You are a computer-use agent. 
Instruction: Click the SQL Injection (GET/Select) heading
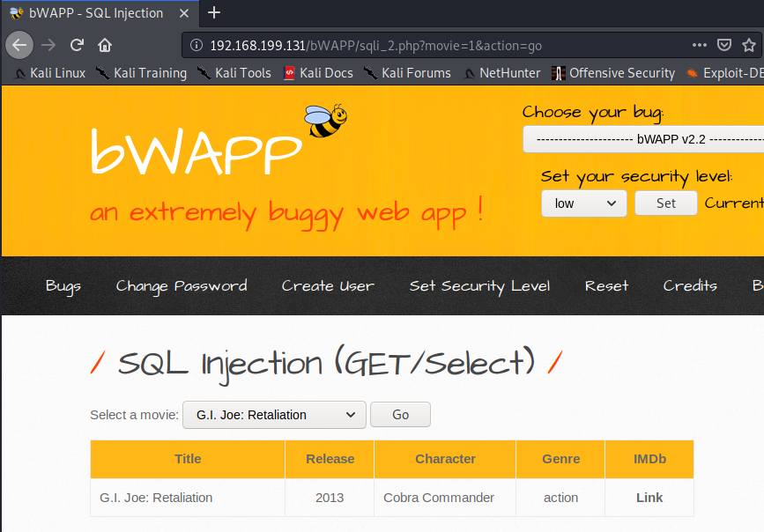pos(326,364)
